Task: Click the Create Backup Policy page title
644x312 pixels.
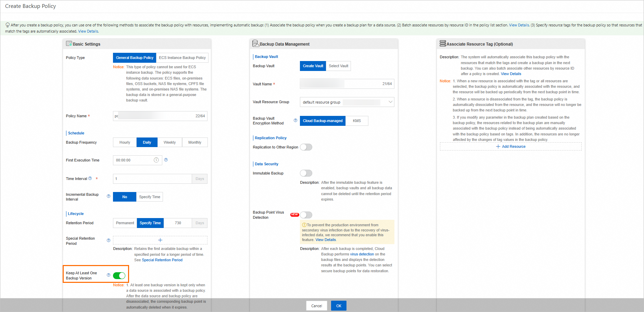Action: [x=30, y=6]
